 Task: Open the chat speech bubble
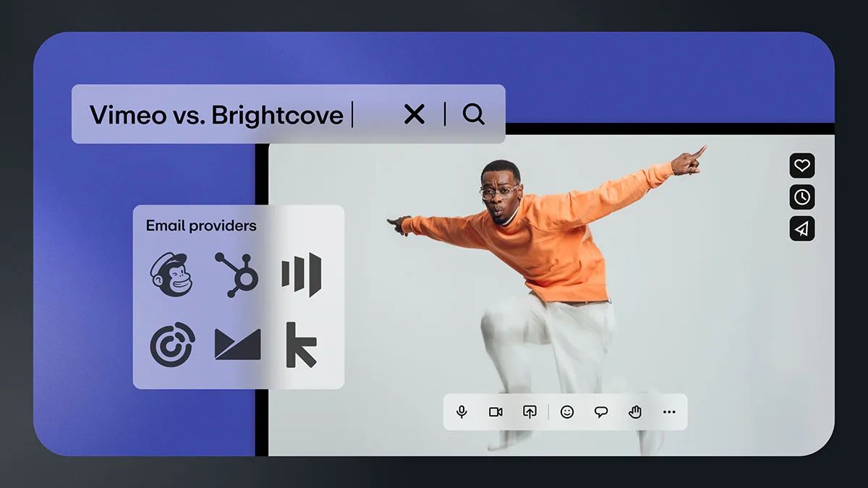(x=601, y=412)
